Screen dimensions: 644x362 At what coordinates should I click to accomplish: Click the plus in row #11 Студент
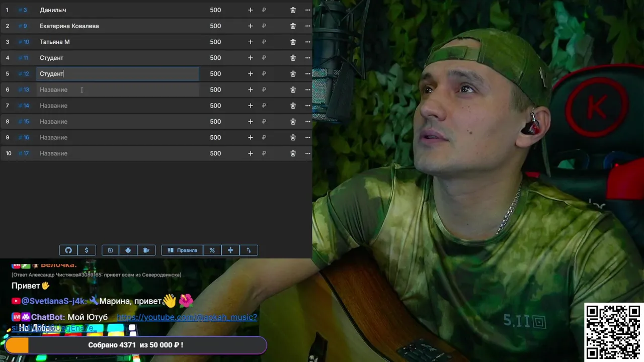(251, 58)
